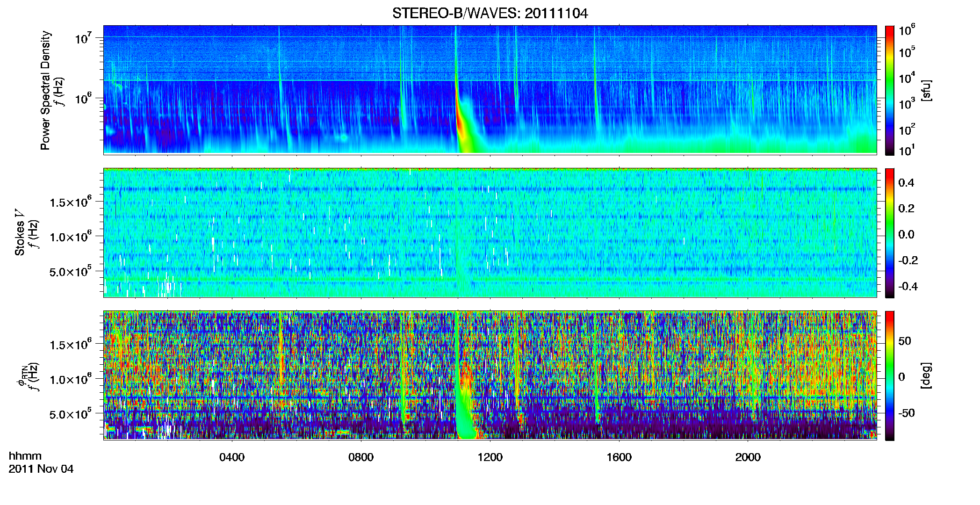Screen dimensions: 980x505
Task: Click the power spectral density colorbar
Action: tap(890, 90)
